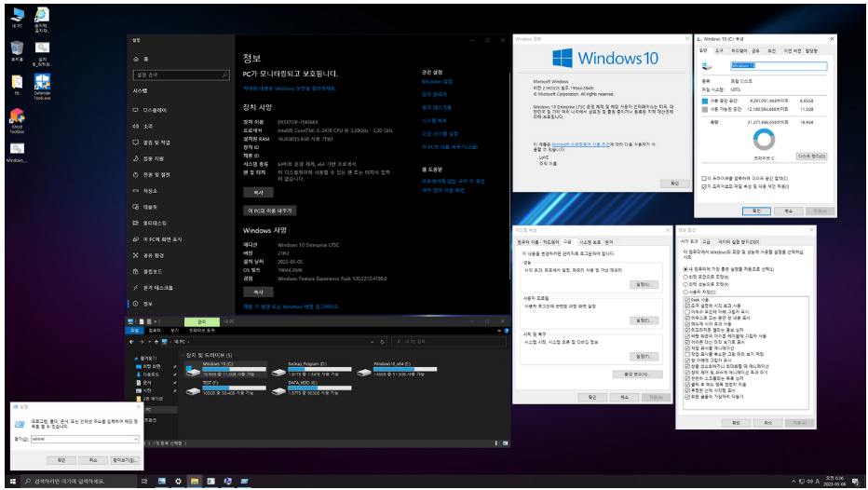Click 디스크 정리 button in C: properties
868x490 pixels.
click(811, 157)
